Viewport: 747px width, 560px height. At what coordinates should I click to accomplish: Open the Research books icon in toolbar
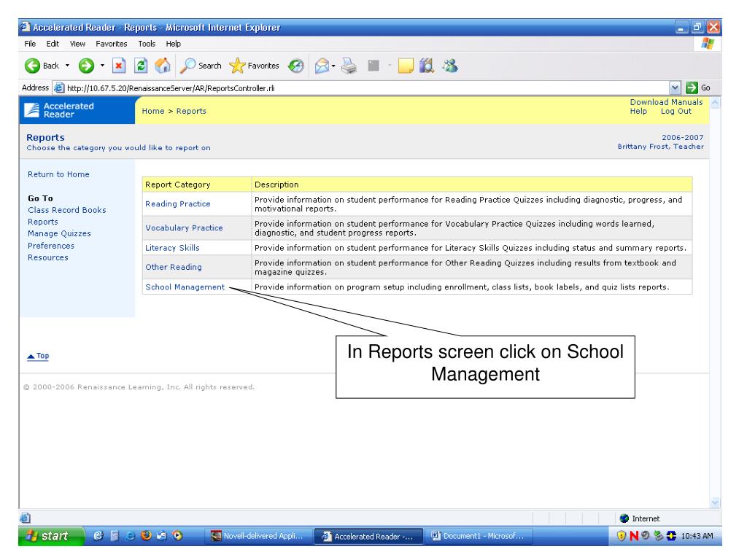coord(427,66)
